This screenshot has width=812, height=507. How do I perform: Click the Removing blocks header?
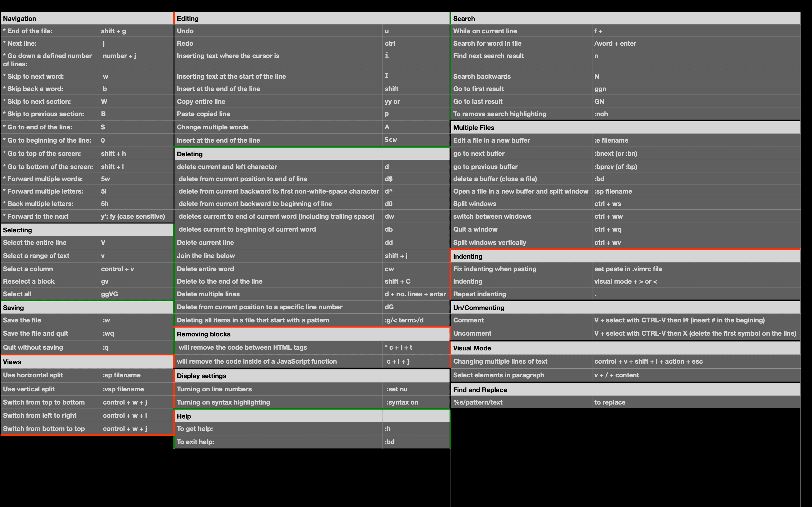(x=203, y=334)
